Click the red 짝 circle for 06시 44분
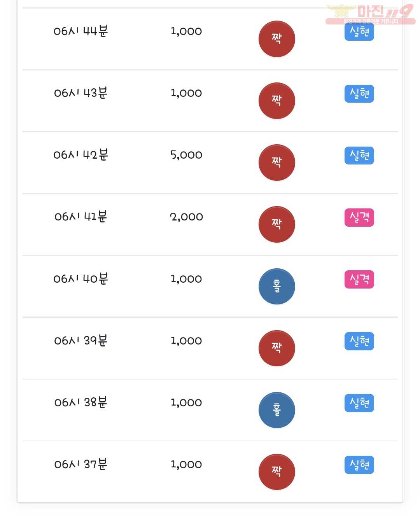The width and height of the screenshot is (420, 516). coord(277,39)
